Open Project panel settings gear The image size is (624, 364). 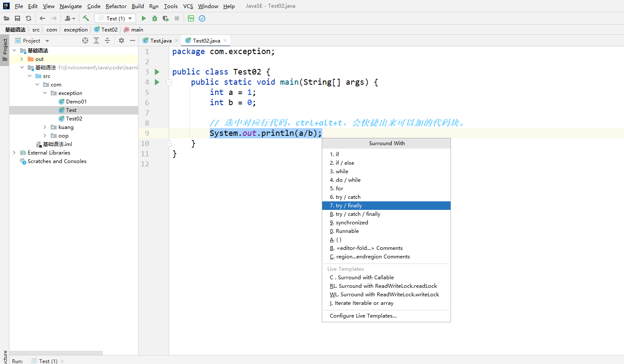point(121,40)
